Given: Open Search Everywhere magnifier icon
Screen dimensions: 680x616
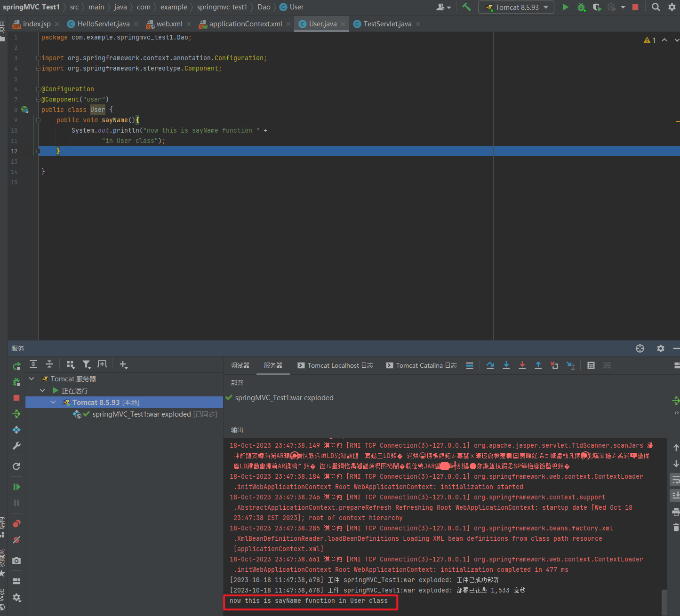Looking at the screenshot, I should click(x=656, y=7).
